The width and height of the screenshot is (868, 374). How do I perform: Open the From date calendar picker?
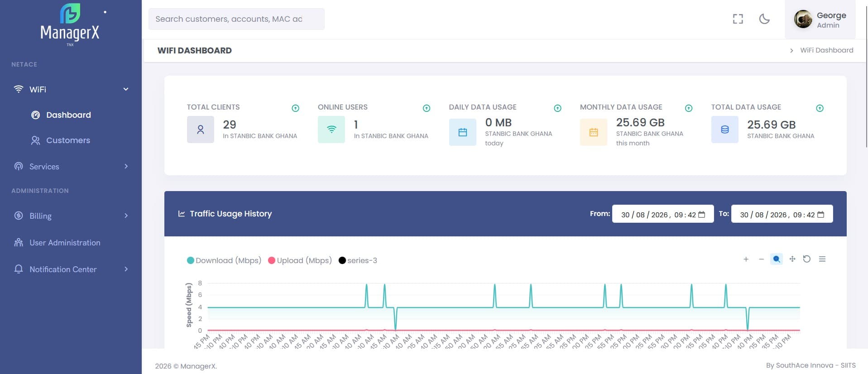click(702, 215)
